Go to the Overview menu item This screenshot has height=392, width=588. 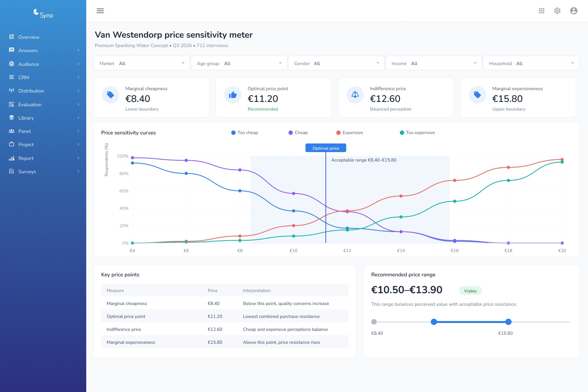pyautogui.click(x=43, y=37)
